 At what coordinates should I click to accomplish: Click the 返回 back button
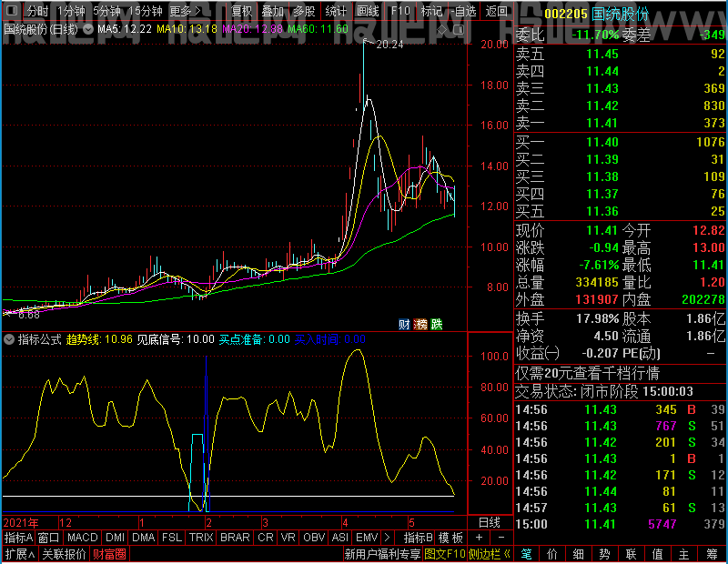coord(496,11)
